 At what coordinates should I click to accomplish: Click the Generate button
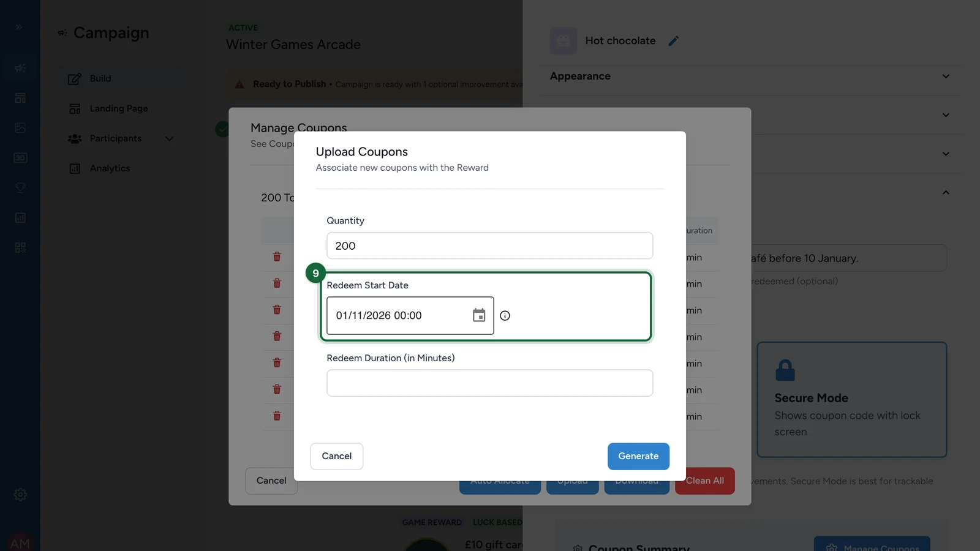[638, 456]
